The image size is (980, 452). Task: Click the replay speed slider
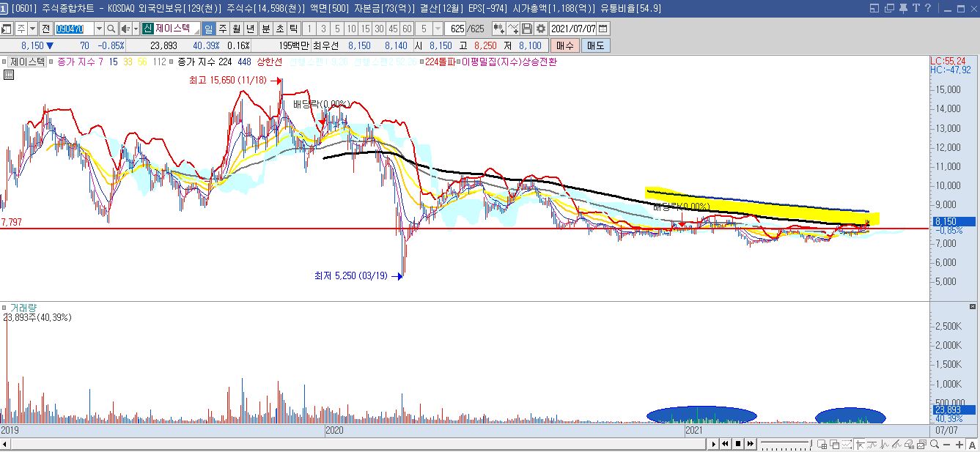(x=786, y=444)
